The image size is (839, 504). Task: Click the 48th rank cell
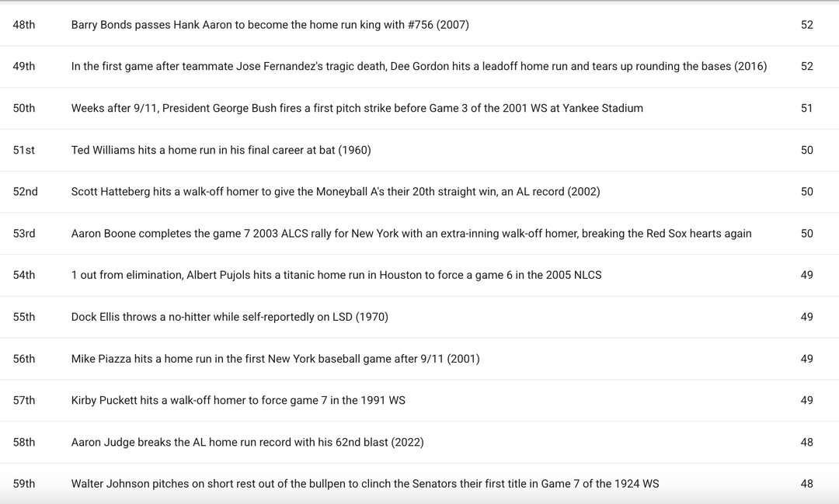pos(24,25)
